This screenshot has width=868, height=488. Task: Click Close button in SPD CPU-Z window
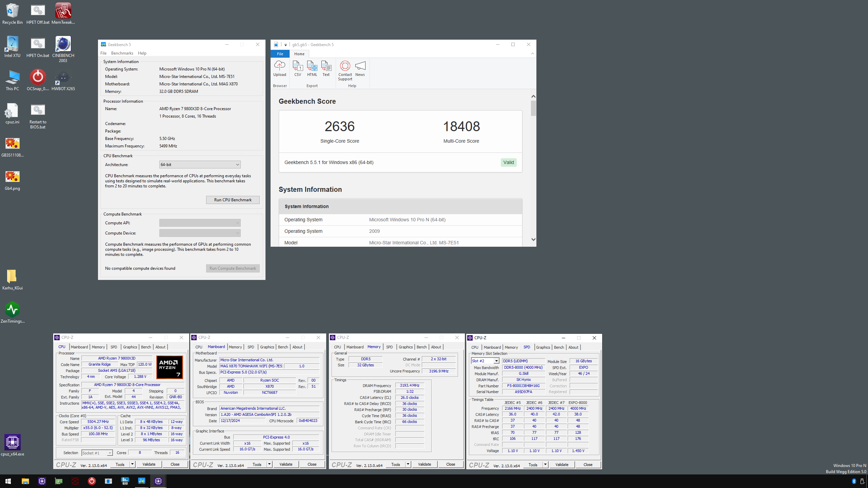point(588,465)
